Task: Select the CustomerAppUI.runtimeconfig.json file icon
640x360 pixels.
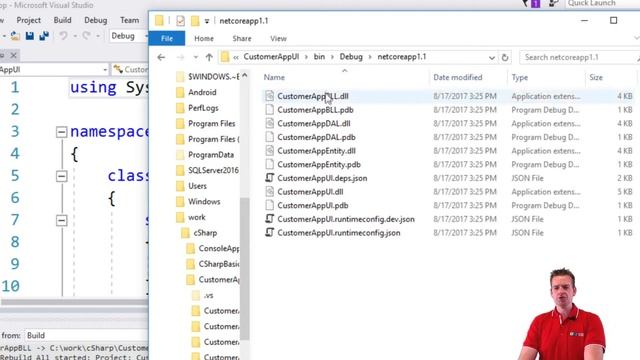Action: coord(269,233)
